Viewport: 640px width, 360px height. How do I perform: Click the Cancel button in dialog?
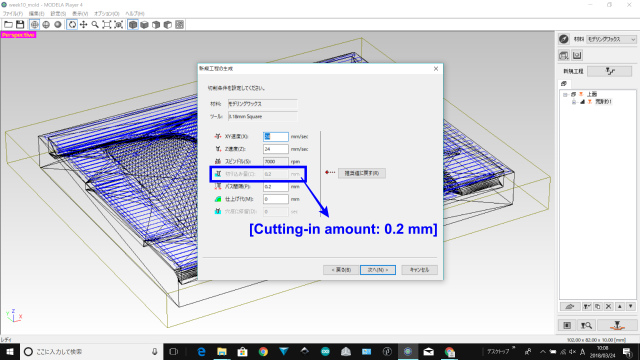click(x=419, y=270)
